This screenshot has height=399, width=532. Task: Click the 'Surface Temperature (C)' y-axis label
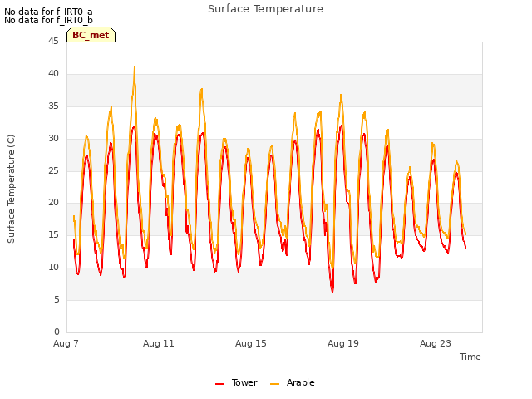(x=11, y=189)
